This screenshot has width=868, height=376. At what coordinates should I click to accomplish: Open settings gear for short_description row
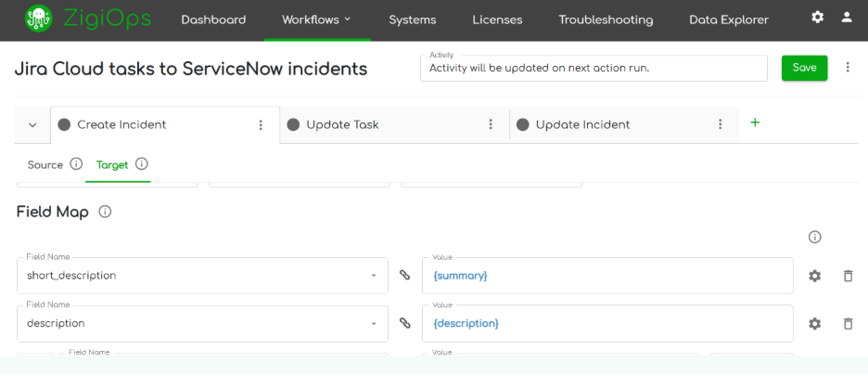point(814,276)
